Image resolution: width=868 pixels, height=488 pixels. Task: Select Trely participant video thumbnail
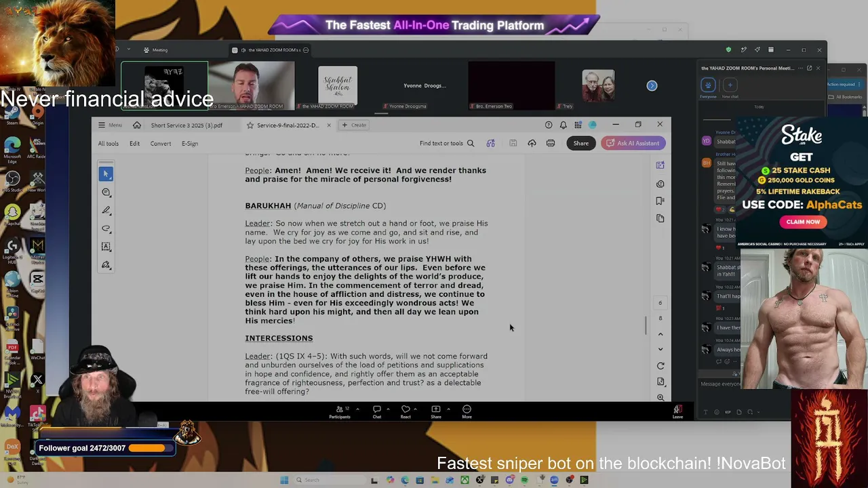(x=598, y=85)
